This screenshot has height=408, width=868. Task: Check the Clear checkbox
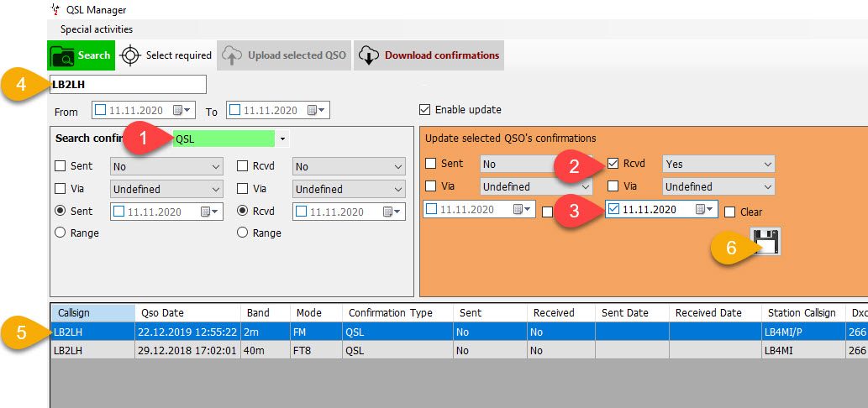pyautogui.click(x=729, y=212)
